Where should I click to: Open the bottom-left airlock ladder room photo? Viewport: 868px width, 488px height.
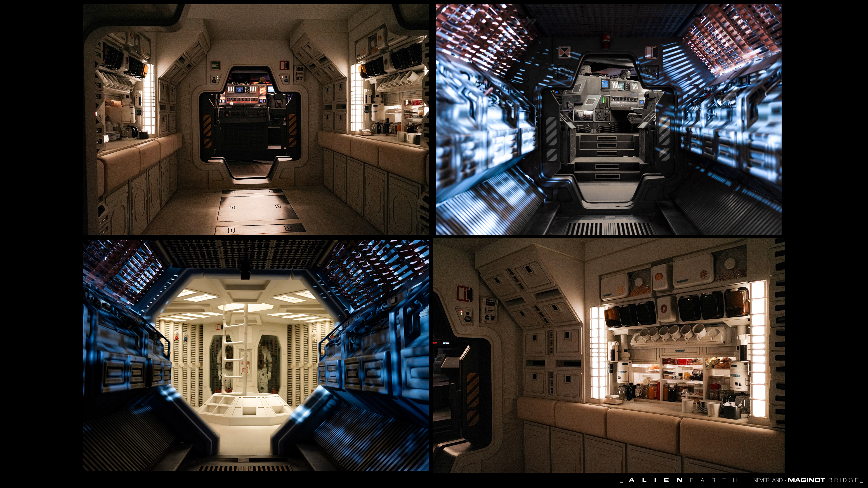pos(256,355)
